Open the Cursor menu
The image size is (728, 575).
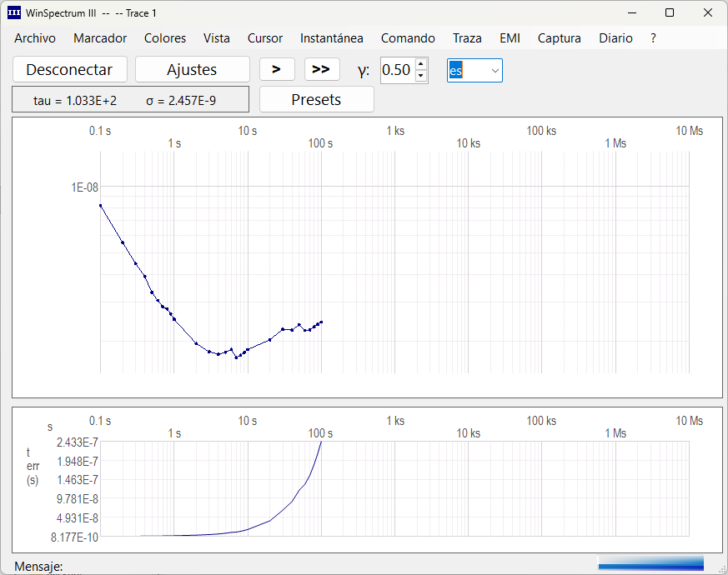[x=265, y=38]
